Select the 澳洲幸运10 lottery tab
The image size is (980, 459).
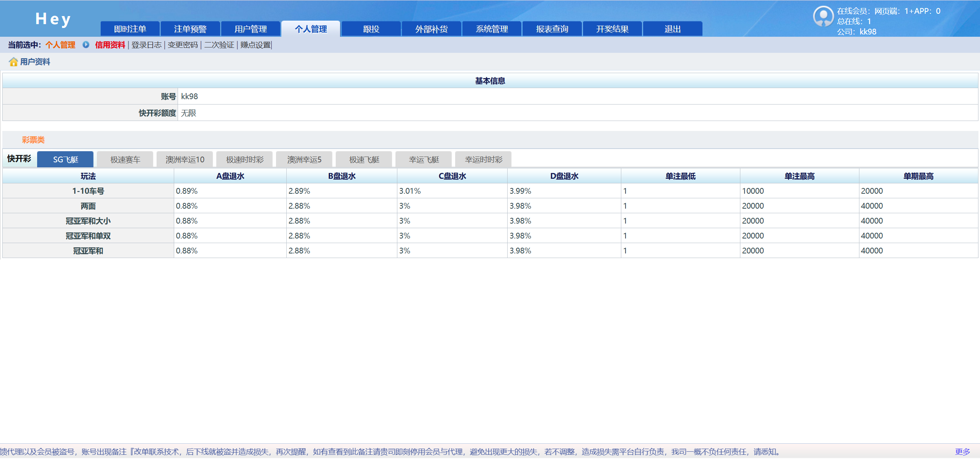pyautogui.click(x=185, y=160)
